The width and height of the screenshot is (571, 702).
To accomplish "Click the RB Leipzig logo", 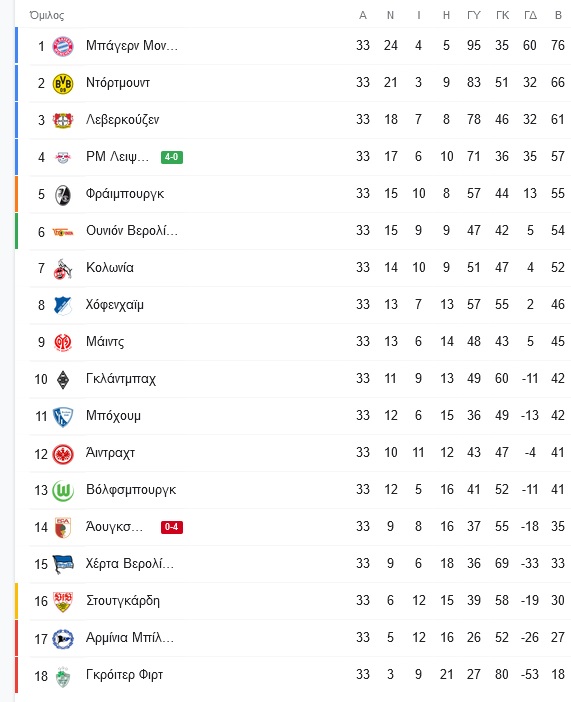I will 63,158.
